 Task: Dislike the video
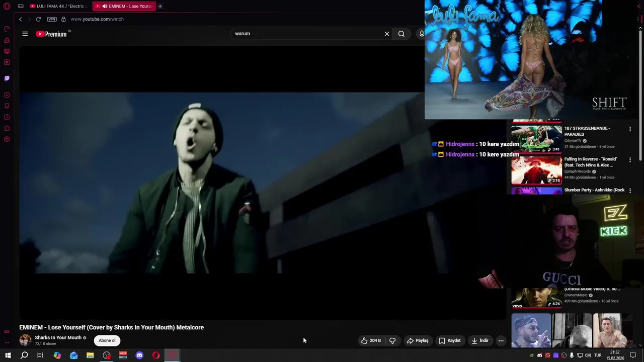392,340
